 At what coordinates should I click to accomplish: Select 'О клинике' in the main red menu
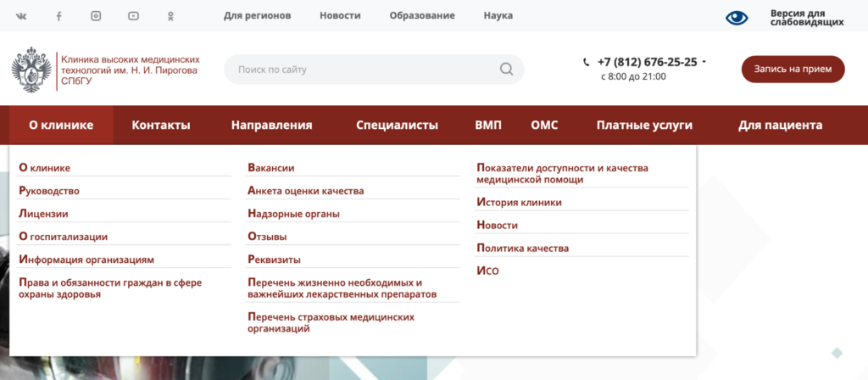pos(61,126)
